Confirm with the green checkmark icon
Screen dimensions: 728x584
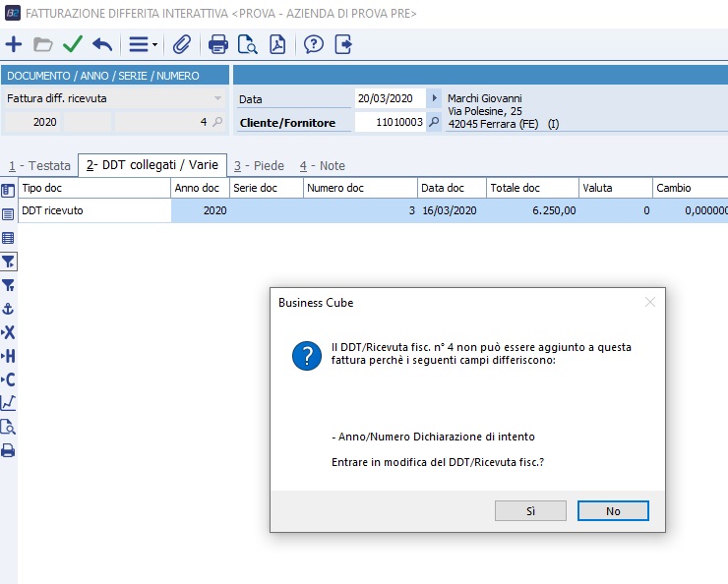pos(73,44)
